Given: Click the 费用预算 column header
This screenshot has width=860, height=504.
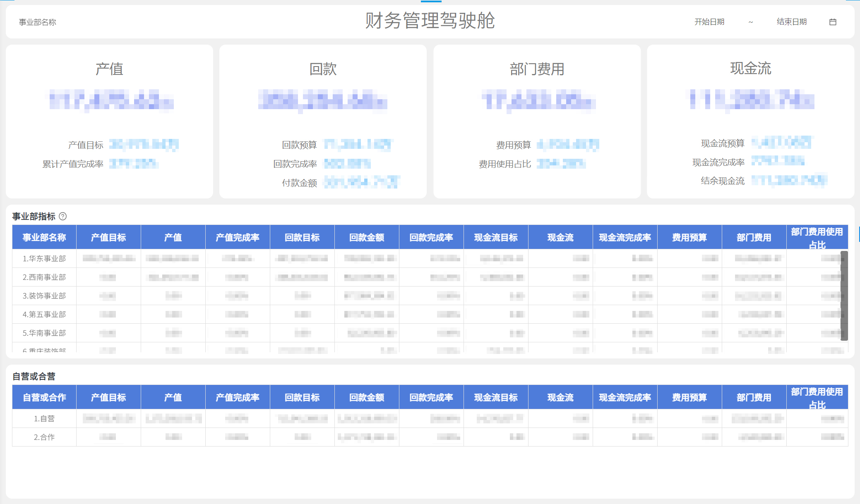Looking at the screenshot, I should click(689, 237).
